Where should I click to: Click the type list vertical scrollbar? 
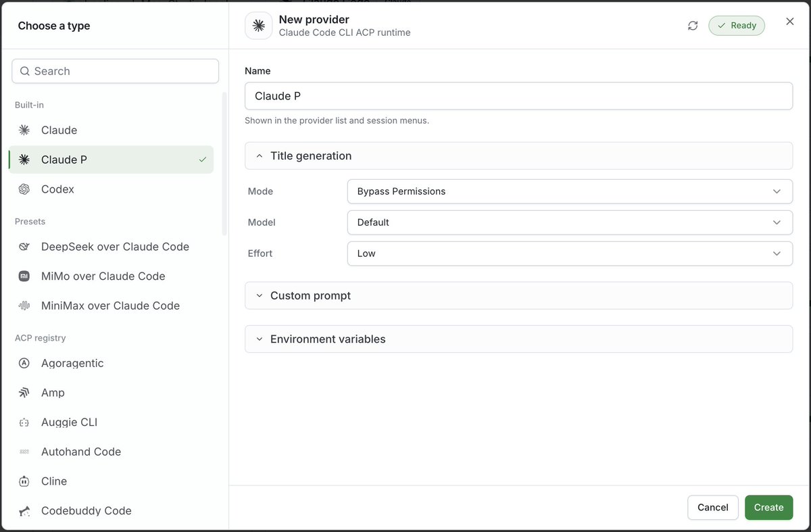224,164
